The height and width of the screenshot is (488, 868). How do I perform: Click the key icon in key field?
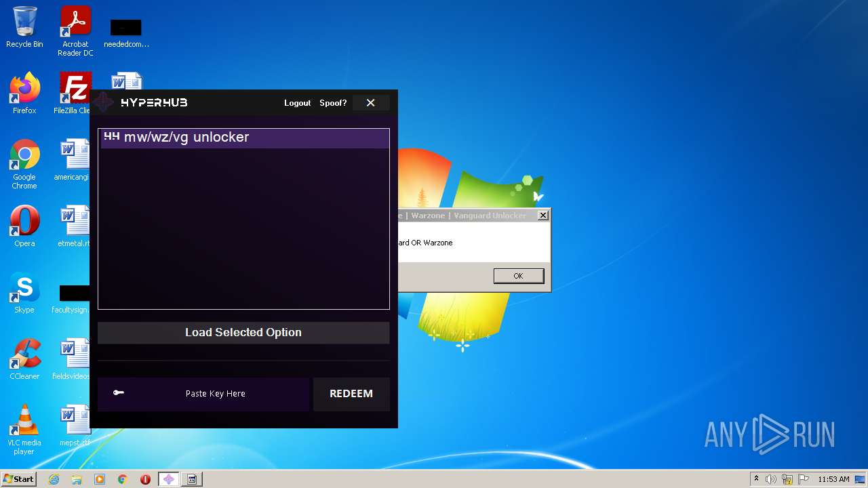(119, 392)
